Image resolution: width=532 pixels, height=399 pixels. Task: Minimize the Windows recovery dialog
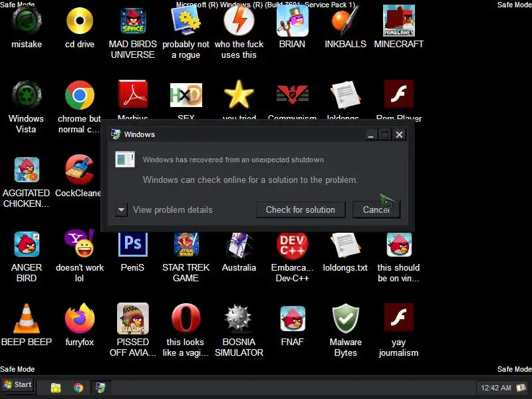[371, 135]
